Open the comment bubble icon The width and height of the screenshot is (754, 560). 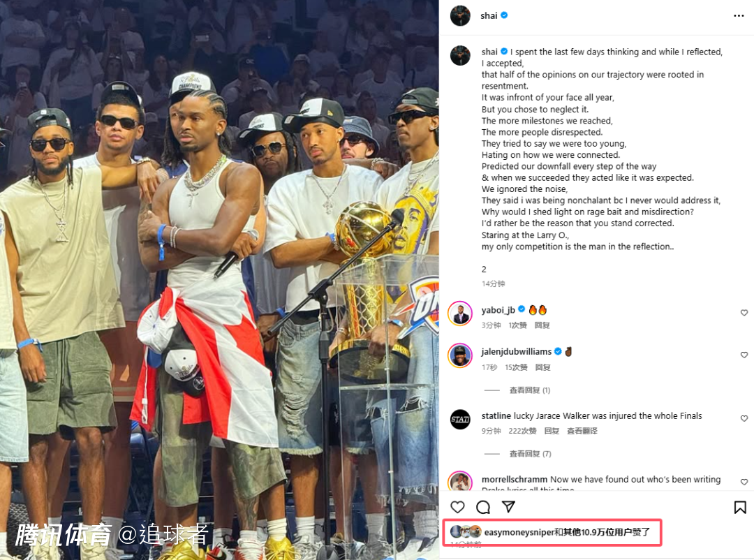(483, 507)
